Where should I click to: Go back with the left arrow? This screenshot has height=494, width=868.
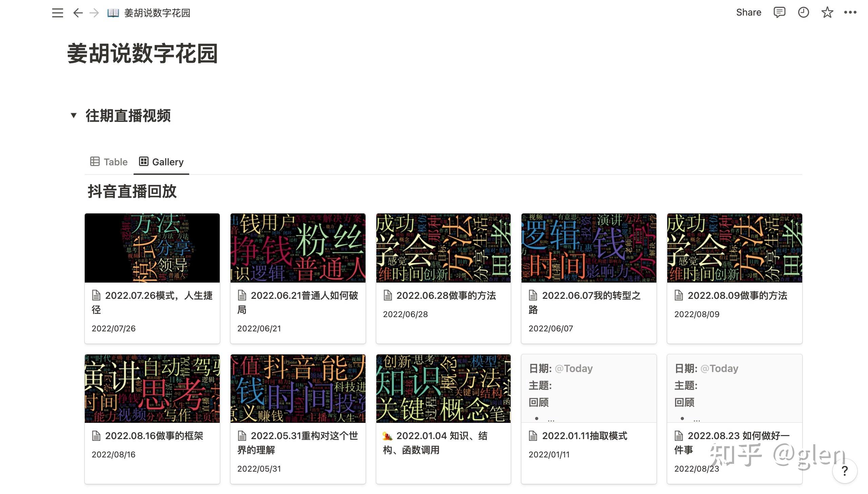pyautogui.click(x=78, y=13)
